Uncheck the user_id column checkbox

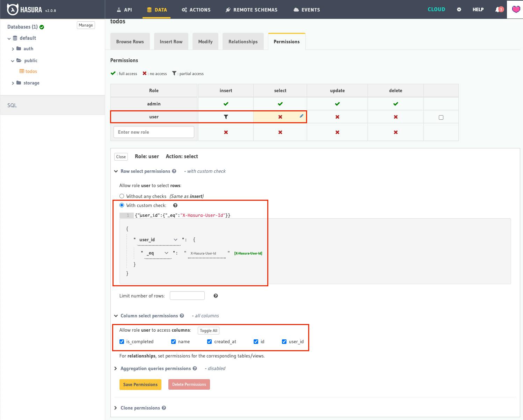[284, 341]
